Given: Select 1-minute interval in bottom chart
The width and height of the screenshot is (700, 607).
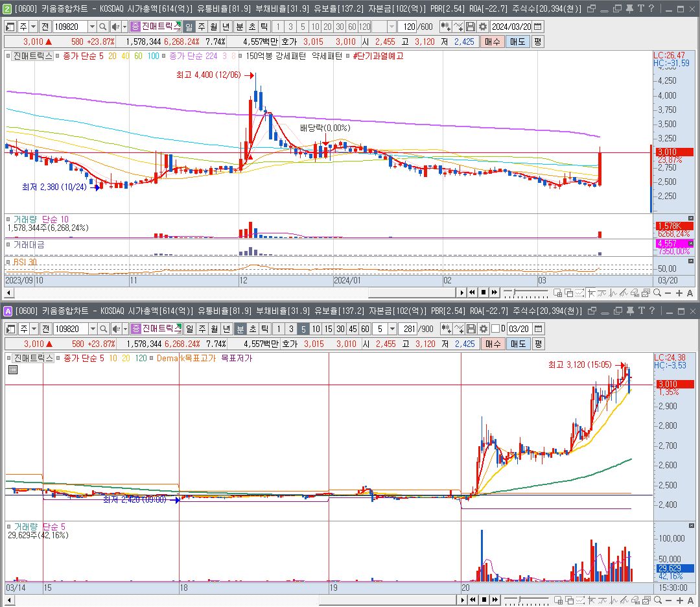Looking at the screenshot, I should click(279, 329).
